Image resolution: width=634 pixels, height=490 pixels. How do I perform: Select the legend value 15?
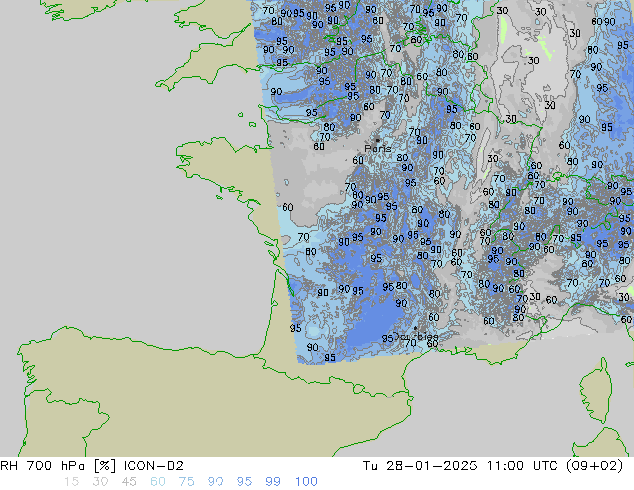tap(71, 482)
